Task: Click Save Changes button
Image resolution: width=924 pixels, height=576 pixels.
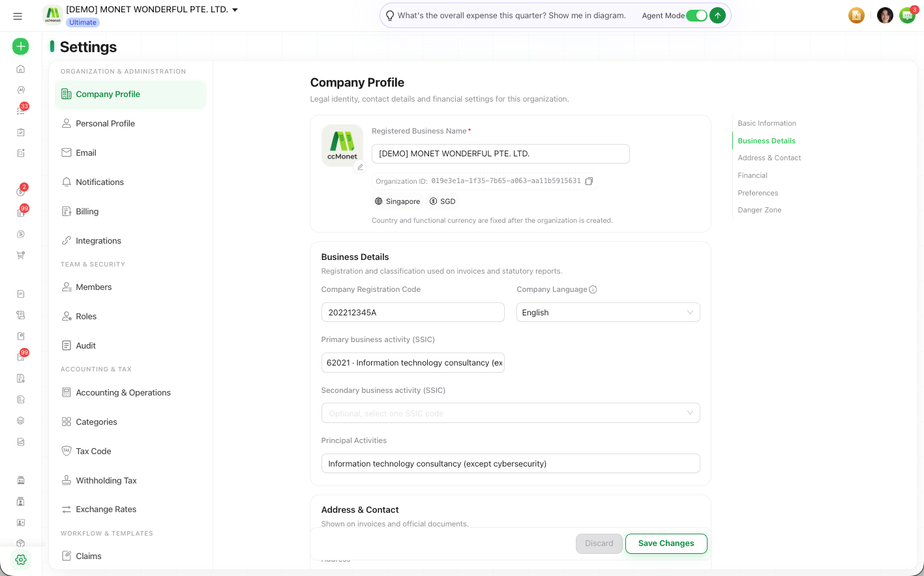Action: tap(666, 543)
